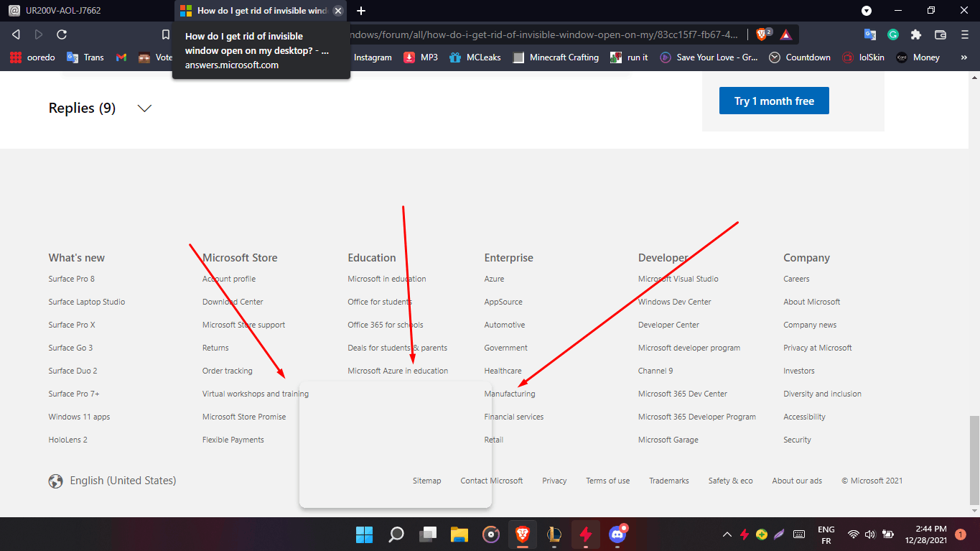
Task: Open the Privacy at Microsoft link
Action: click(x=818, y=348)
